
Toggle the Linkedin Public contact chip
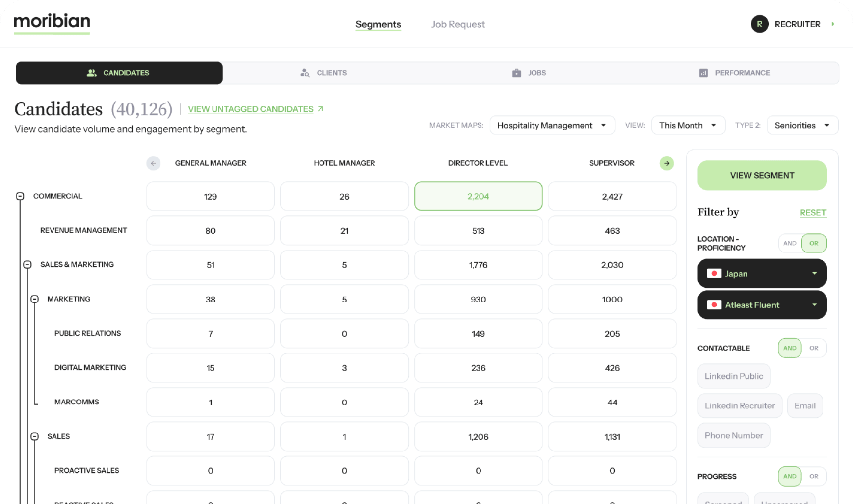click(x=734, y=376)
